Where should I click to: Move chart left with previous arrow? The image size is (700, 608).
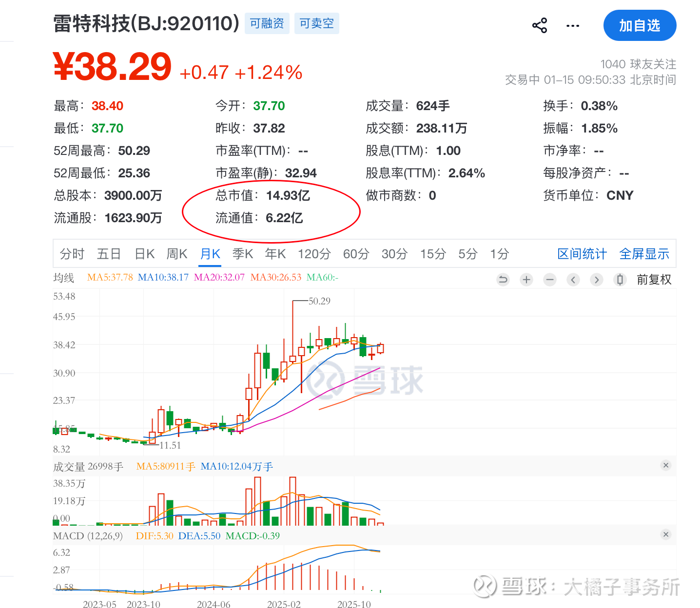pos(573,280)
